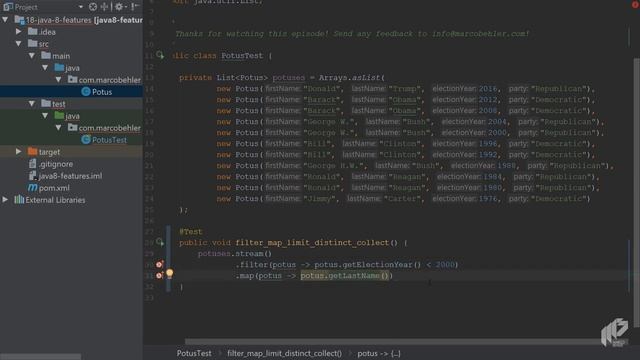Click the Project panel title label
The image size is (640, 360).
(x=26, y=7)
